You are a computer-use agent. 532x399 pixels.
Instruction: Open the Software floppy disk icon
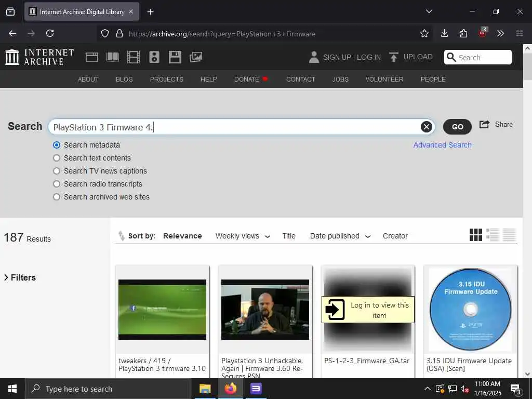click(175, 57)
